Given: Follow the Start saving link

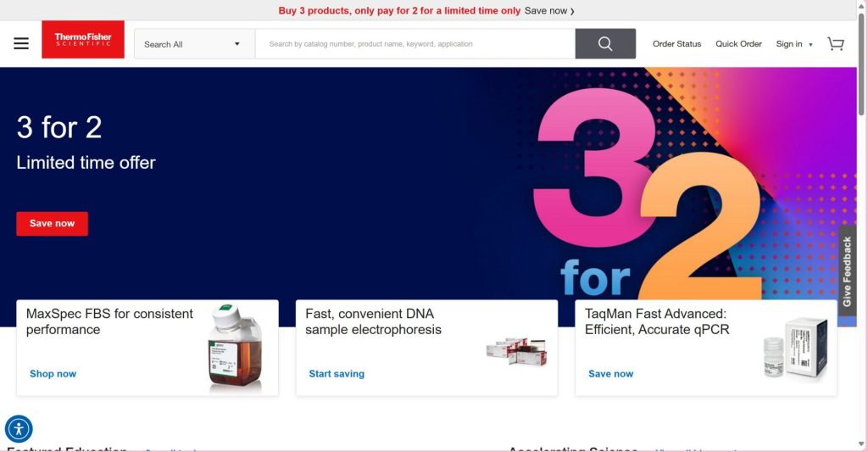Looking at the screenshot, I should (x=337, y=374).
